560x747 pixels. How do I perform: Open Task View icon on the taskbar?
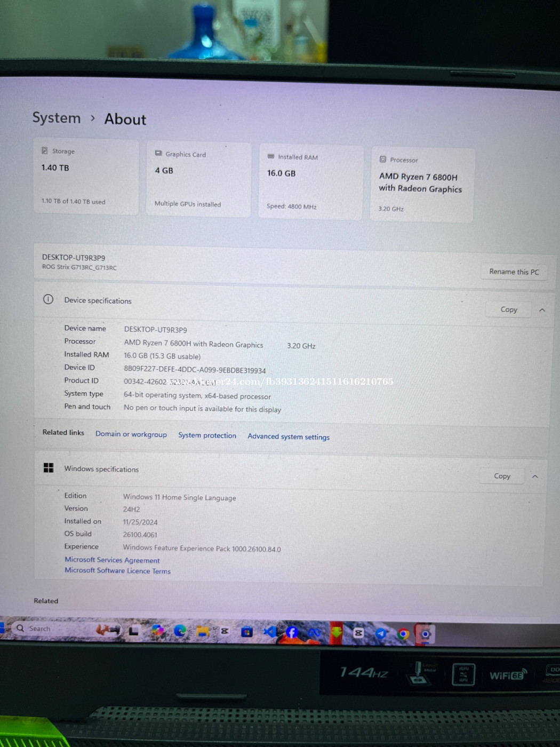133,631
